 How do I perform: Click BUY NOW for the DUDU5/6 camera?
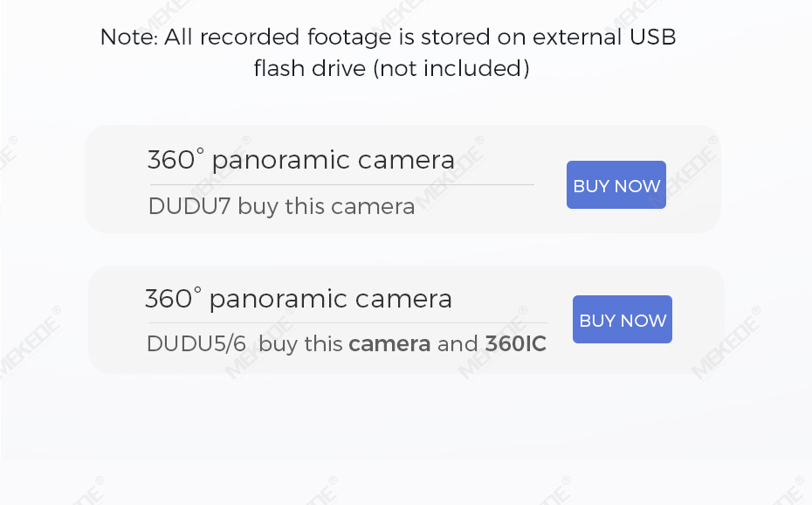coord(623,320)
